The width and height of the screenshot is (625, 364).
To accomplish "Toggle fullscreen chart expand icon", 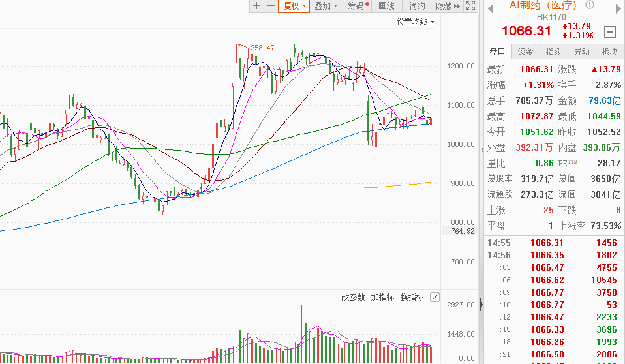I will coord(470,6).
